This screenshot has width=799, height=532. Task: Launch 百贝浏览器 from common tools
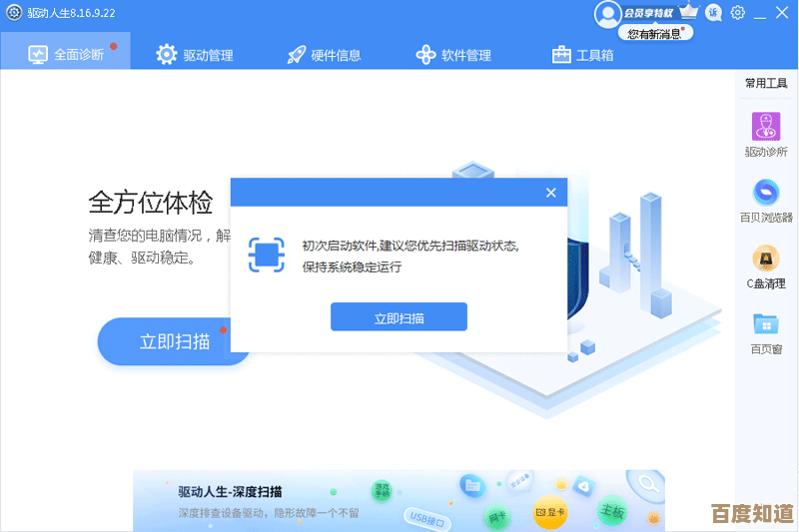click(766, 200)
